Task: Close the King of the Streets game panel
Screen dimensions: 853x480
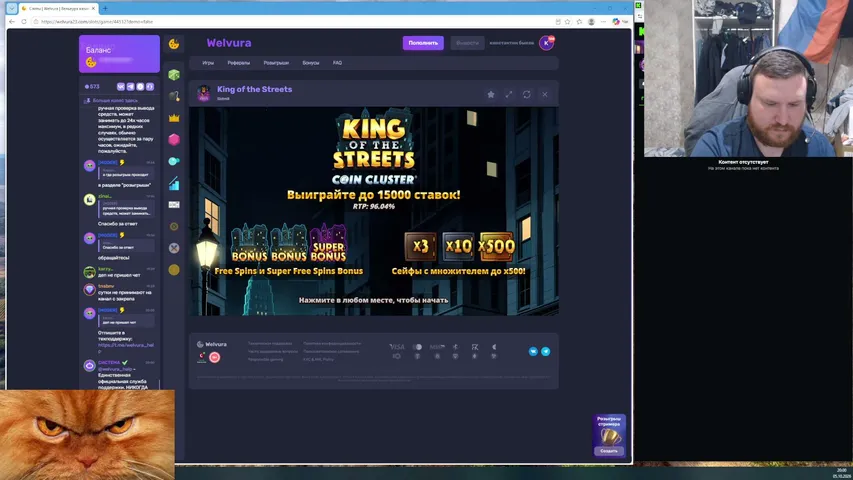Action: 545,94
